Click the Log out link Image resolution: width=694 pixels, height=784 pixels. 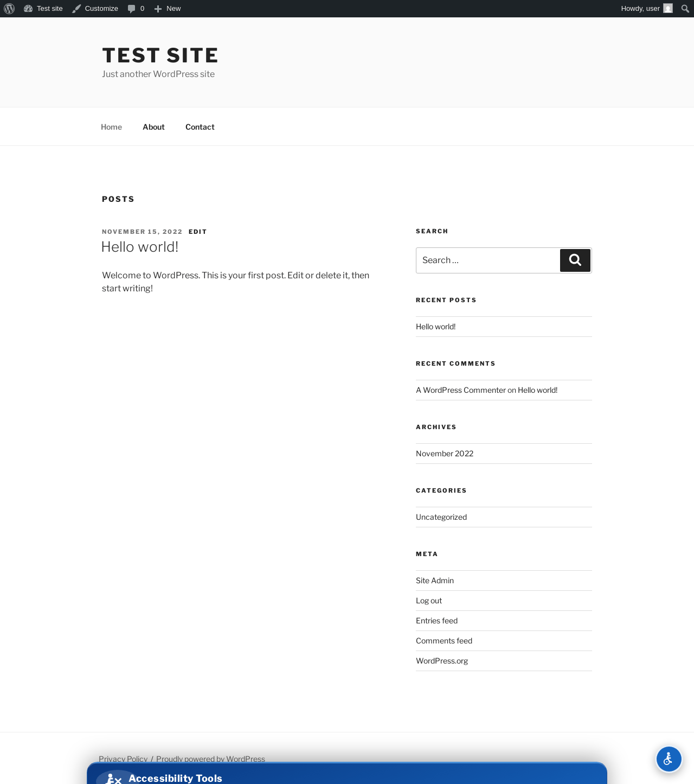(x=429, y=601)
